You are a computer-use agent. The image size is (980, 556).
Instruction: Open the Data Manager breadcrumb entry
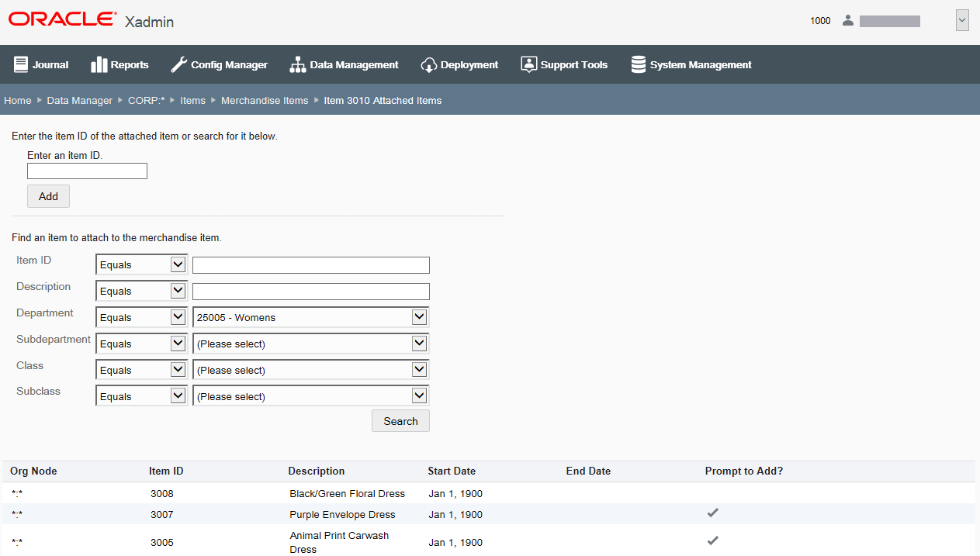pos(79,100)
